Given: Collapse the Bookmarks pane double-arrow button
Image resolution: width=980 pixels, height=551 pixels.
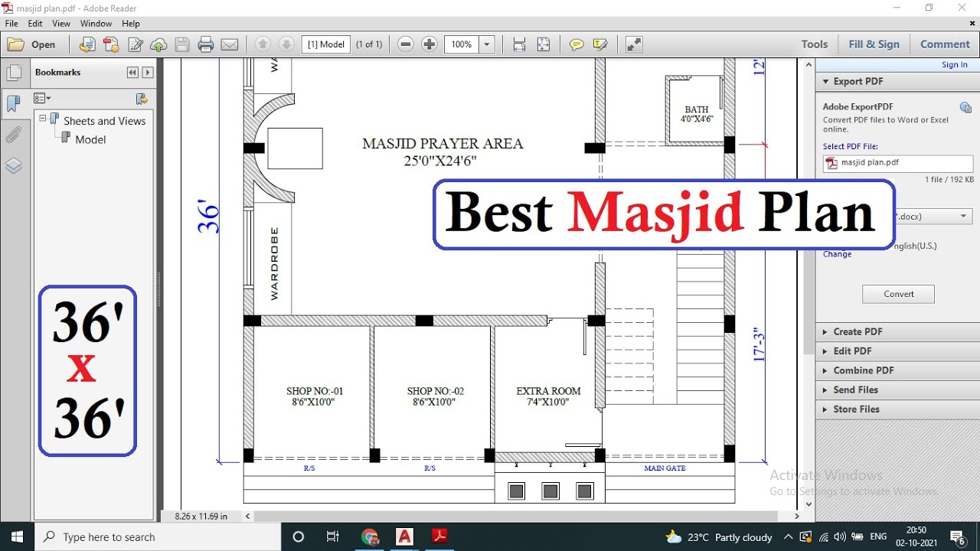Looking at the screenshot, I should click(132, 73).
